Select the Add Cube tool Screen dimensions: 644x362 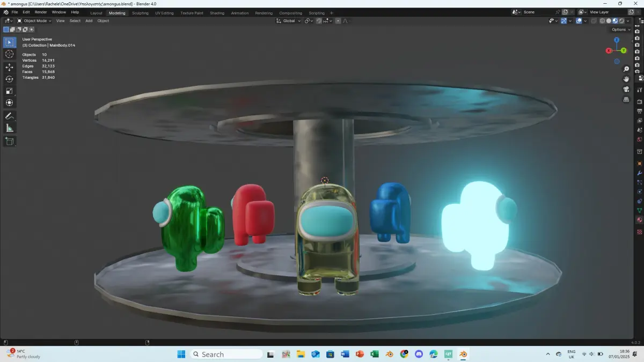point(10,141)
